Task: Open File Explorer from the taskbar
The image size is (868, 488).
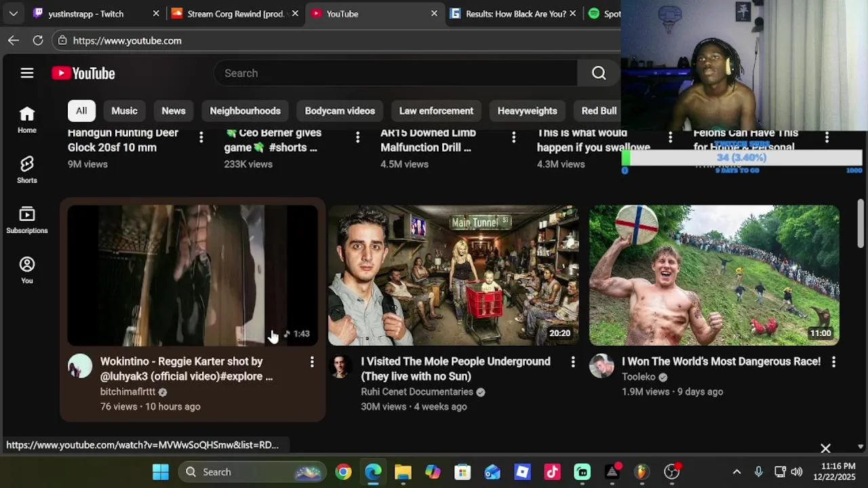Action: (403, 472)
